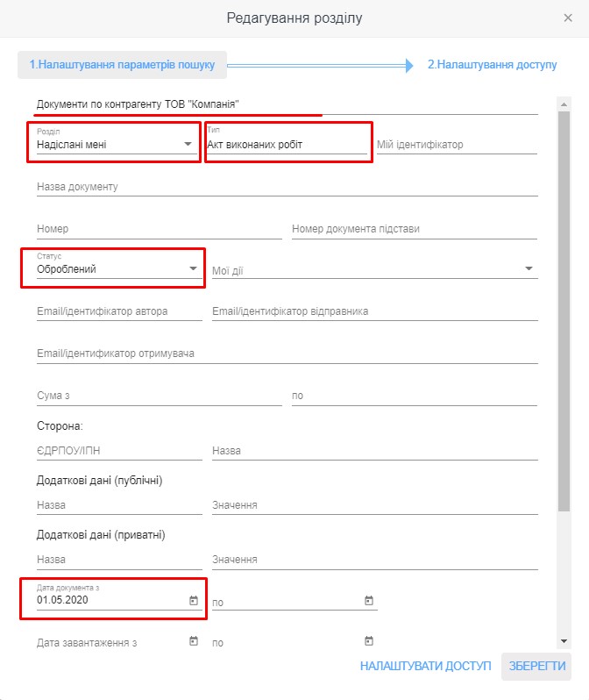
Task: Click the НАЛАШТУВАТИ ДОСТУП button
Action: click(x=425, y=667)
